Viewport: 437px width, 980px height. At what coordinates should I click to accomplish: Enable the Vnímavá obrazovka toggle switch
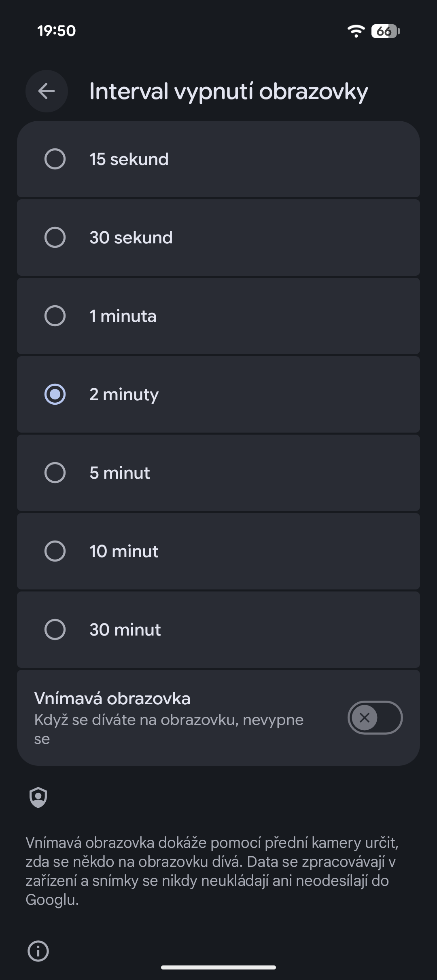[x=375, y=718]
